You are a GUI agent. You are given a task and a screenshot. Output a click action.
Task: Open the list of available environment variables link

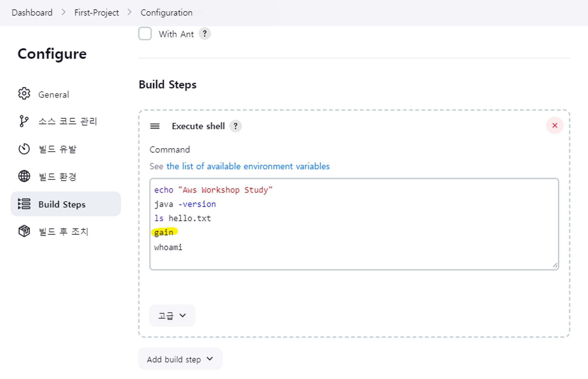[248, 166]
